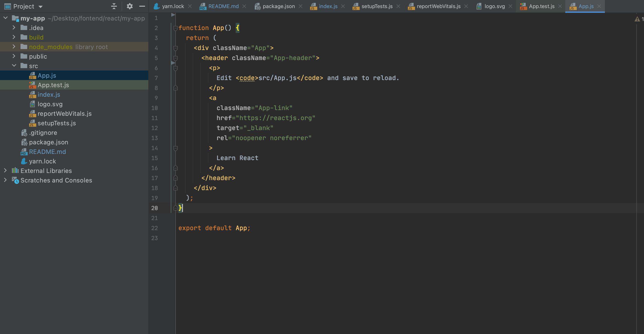Fold the function App block at line 2
This screenshot has height=334, width=644.
pyautogui.click(x=176, y=28)
